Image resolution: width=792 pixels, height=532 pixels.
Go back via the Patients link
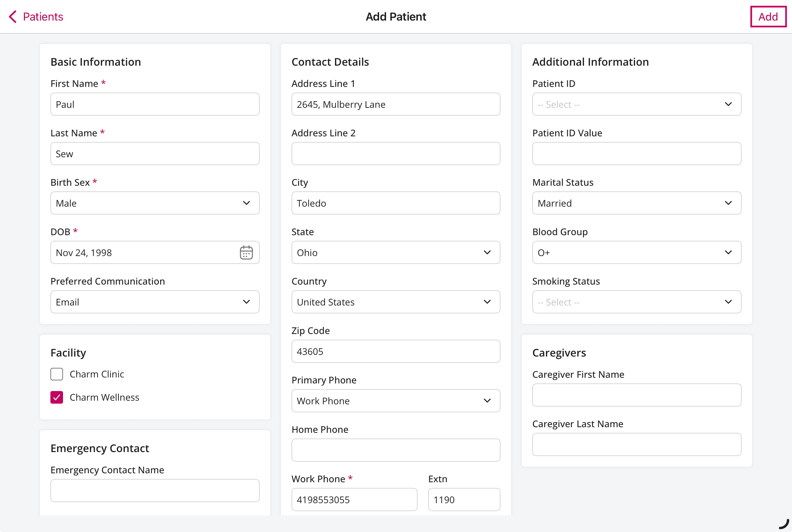coord(43,16)
